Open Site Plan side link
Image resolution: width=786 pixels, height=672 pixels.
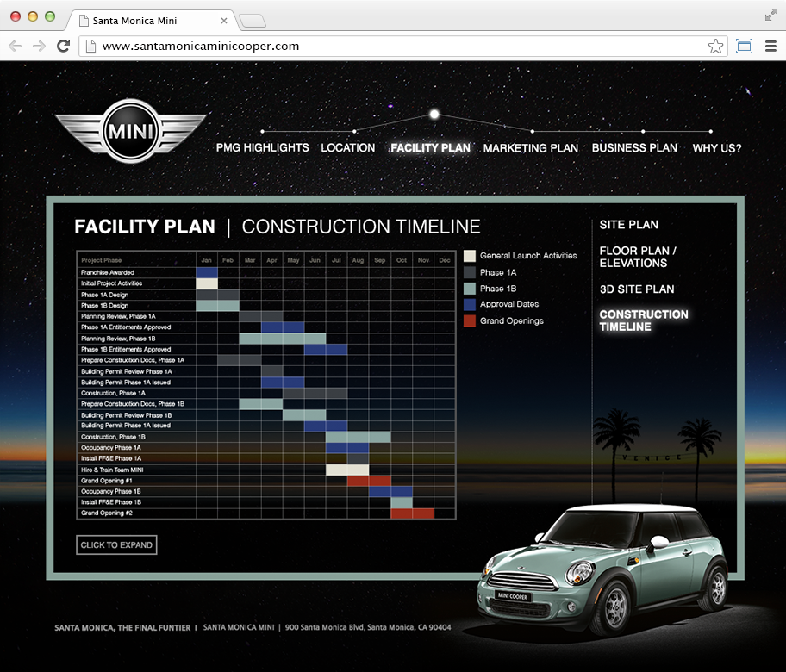click(x=628, y=225)
